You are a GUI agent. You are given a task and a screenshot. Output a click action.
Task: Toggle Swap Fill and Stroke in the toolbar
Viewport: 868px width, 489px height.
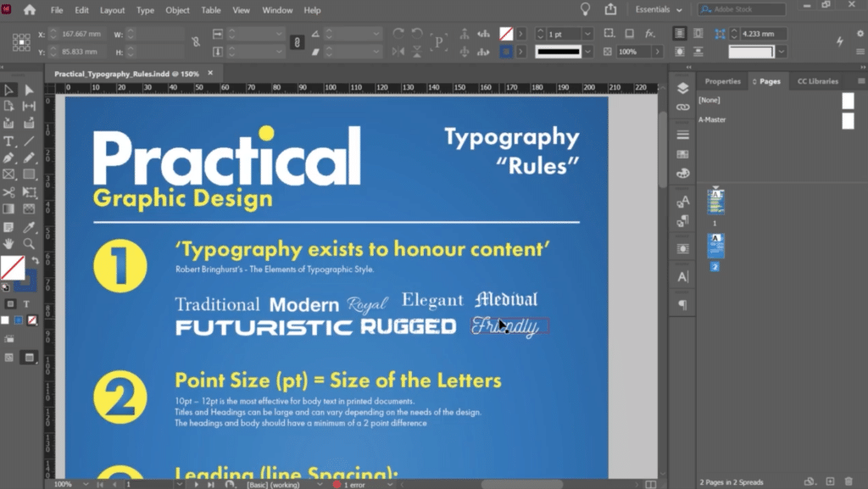pos(35,260)
